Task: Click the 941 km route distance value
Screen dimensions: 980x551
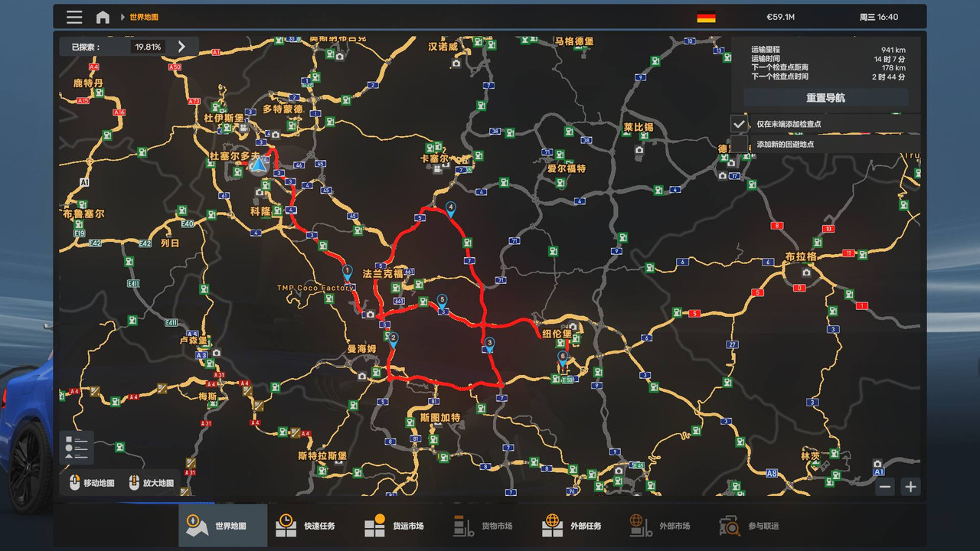Action: coord(893,49)
